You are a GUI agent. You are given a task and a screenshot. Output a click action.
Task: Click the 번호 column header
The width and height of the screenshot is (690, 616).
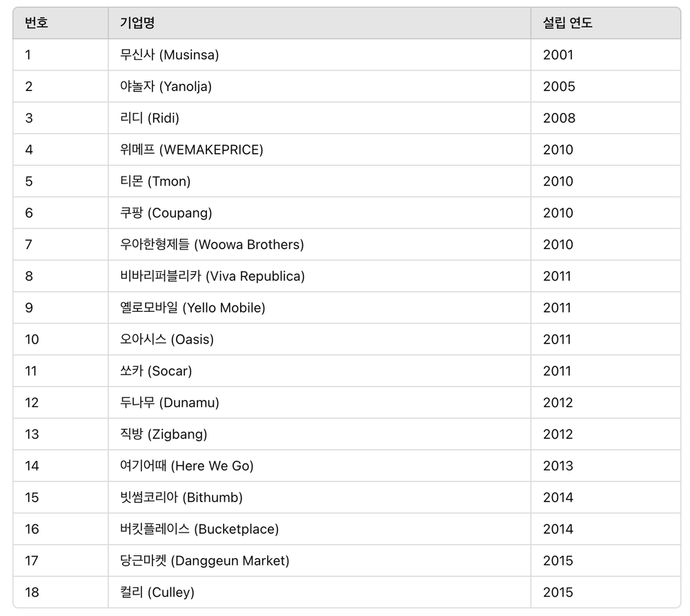pos(37,23)
